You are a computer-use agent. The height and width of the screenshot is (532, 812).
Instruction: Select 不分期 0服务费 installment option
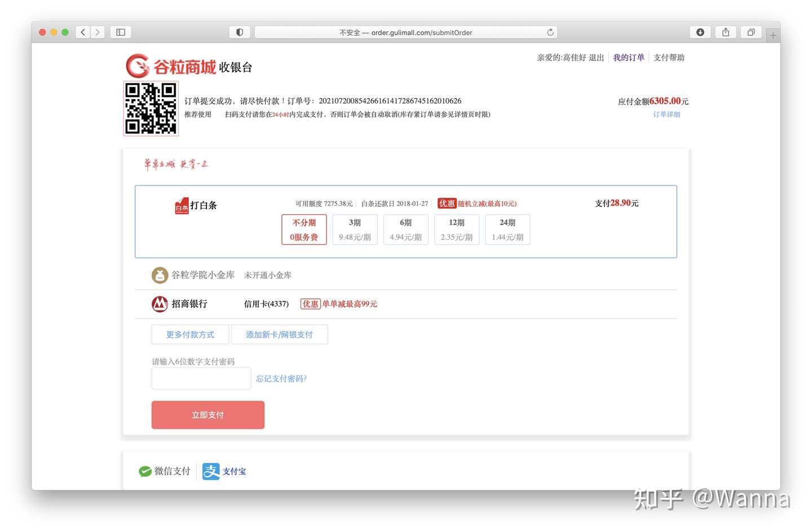click(x=304, y=229)
